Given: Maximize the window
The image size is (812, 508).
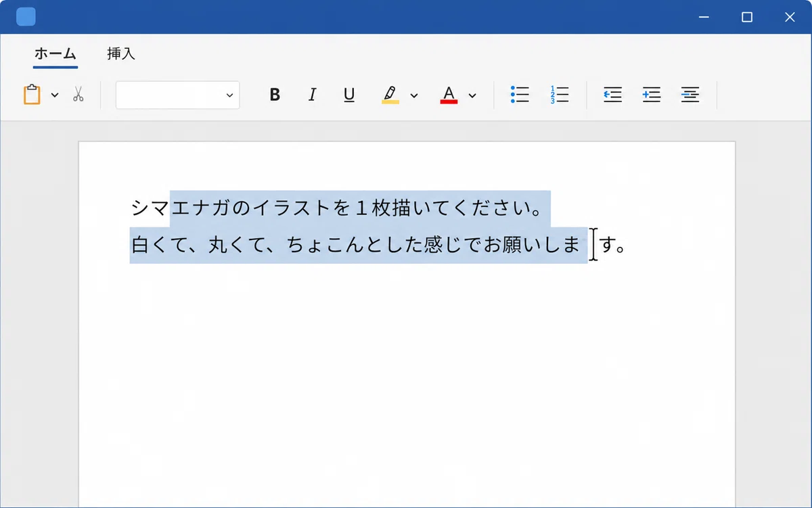Looking at the screenshot, I should pos(747,17).
